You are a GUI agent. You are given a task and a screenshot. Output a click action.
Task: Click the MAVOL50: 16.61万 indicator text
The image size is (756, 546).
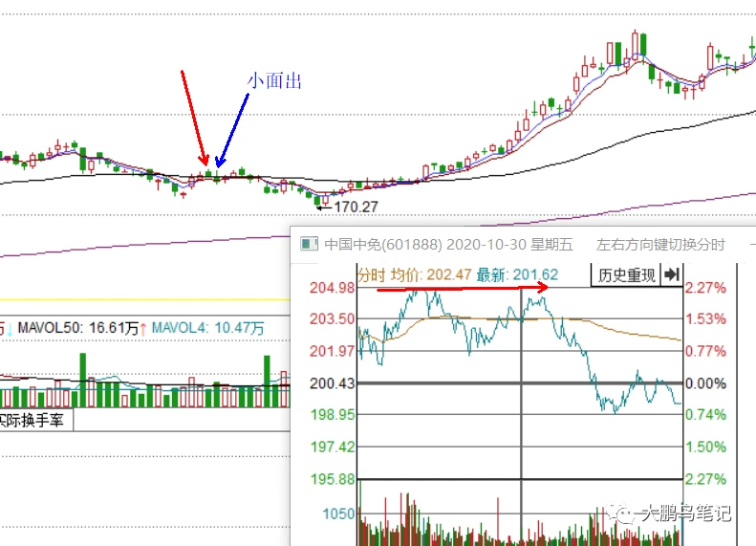click(78, 328)
